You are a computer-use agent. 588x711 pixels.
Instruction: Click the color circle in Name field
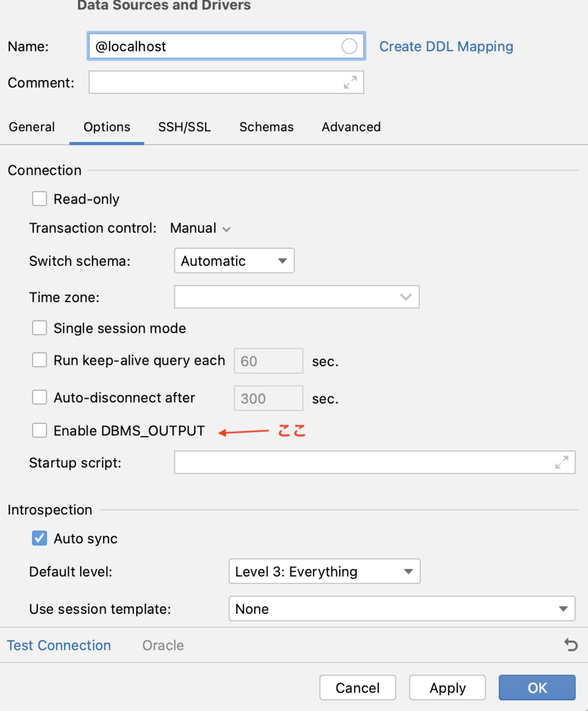coord(350,46)
